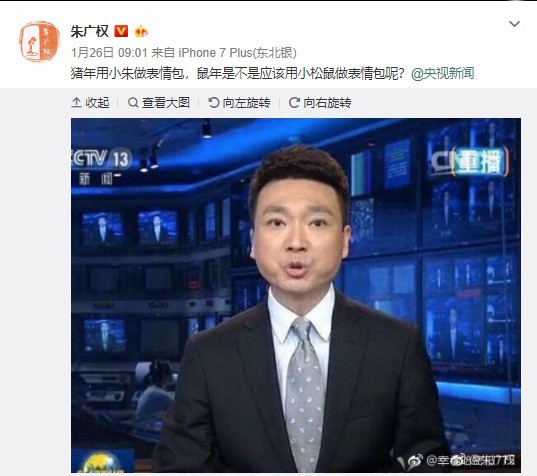Rotate image right with 向右旋转
This screenshot has width=537, height=476.
click(320, 102)
